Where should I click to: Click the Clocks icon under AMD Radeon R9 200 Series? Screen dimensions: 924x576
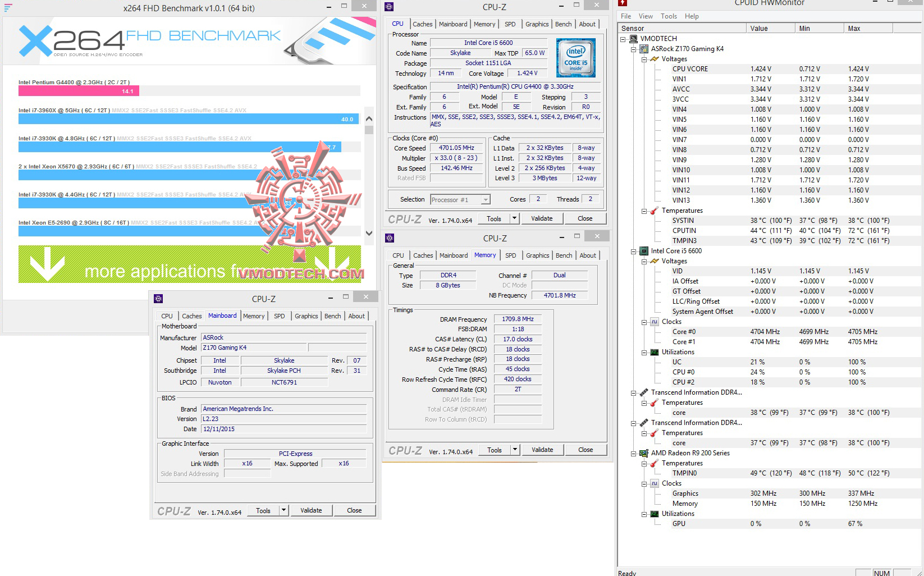point(655,483)
